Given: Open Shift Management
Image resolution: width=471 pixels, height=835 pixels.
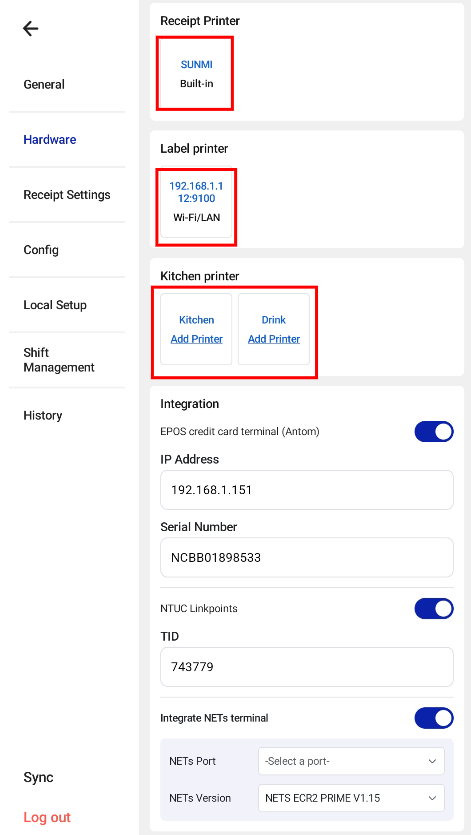Looking at the screenshot, I should 59,360.
